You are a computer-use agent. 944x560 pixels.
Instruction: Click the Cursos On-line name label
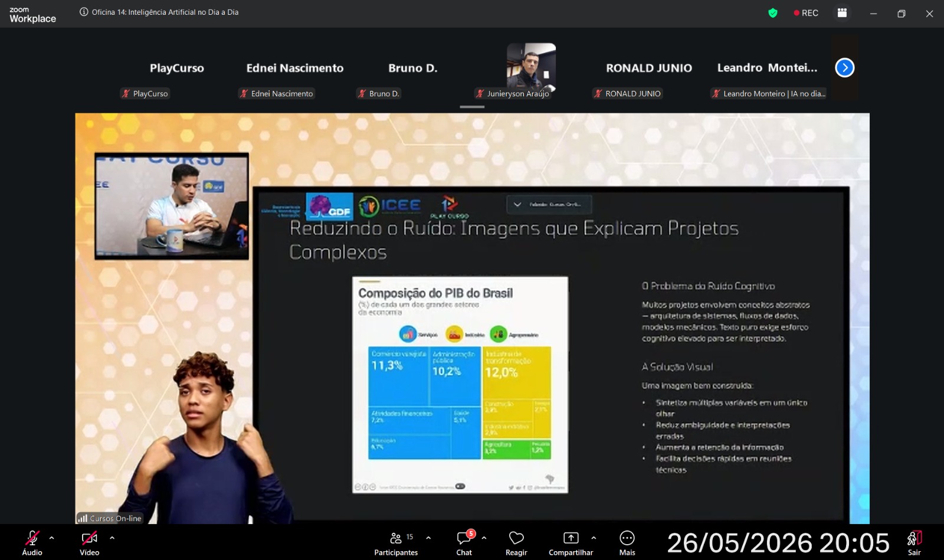pos(116,518)
